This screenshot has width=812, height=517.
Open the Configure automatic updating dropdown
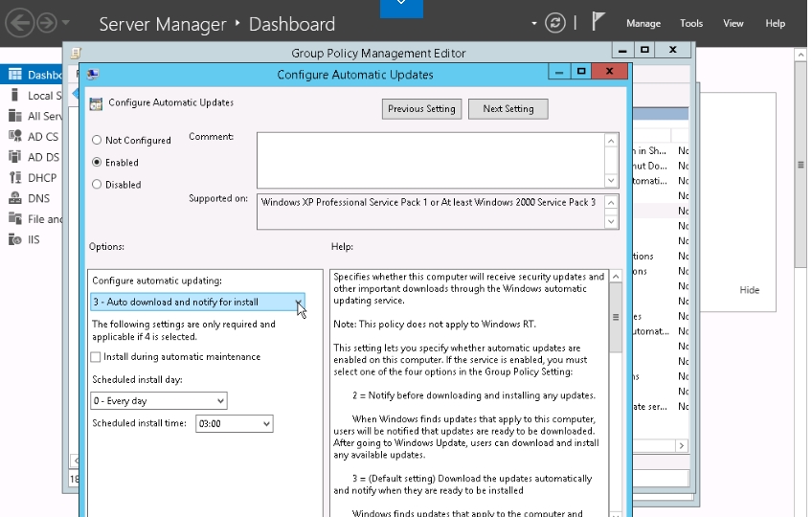tap(197, 302)
